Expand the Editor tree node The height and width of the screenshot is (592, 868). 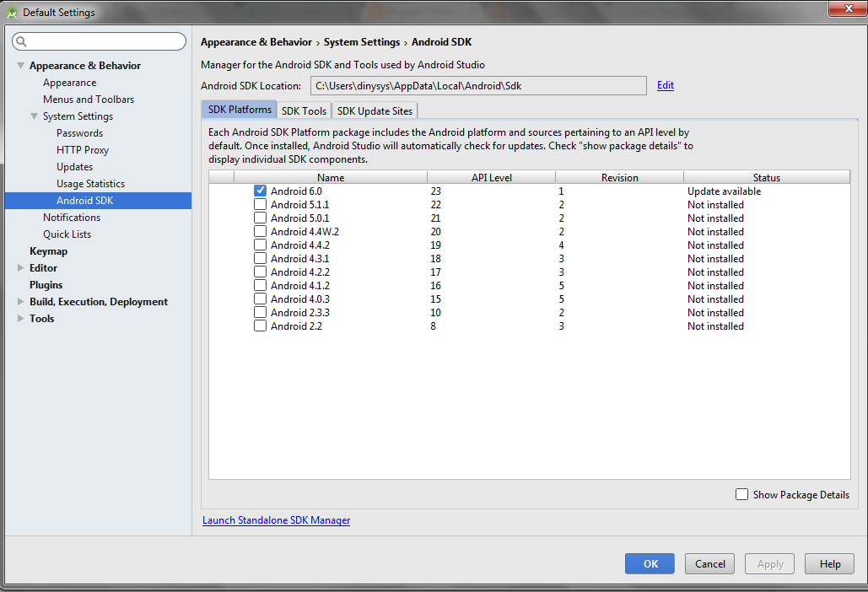click(20, 267)
